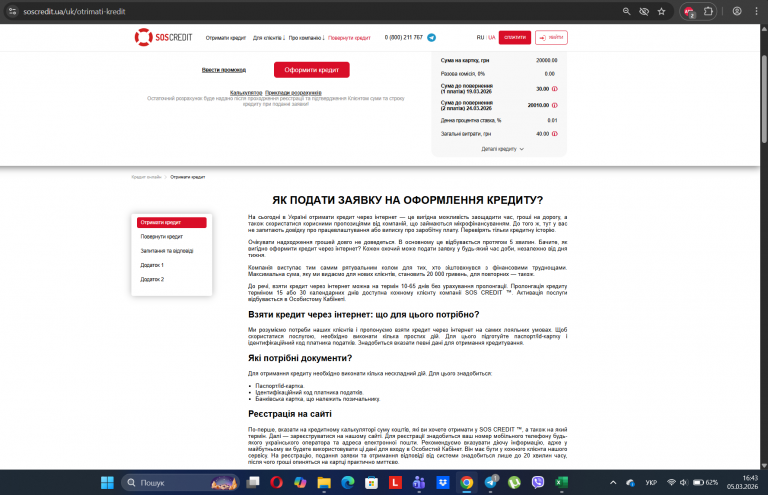Open File Explorer from the taskbar
768x495 pixels.
[324, 483]
